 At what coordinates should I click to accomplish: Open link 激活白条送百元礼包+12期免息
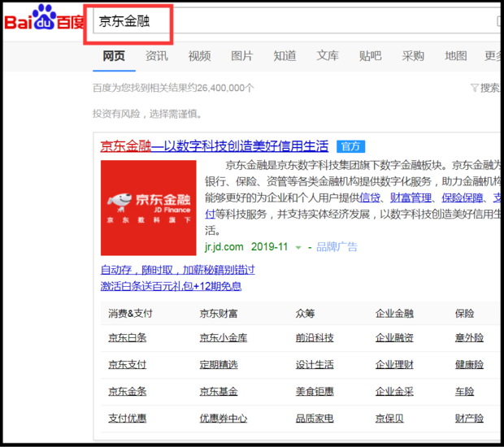171,286
